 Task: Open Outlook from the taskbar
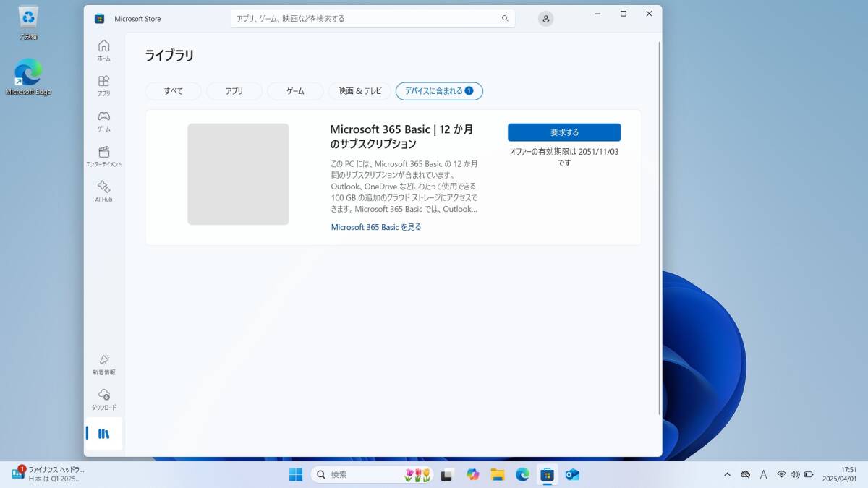tap(572, 475)
